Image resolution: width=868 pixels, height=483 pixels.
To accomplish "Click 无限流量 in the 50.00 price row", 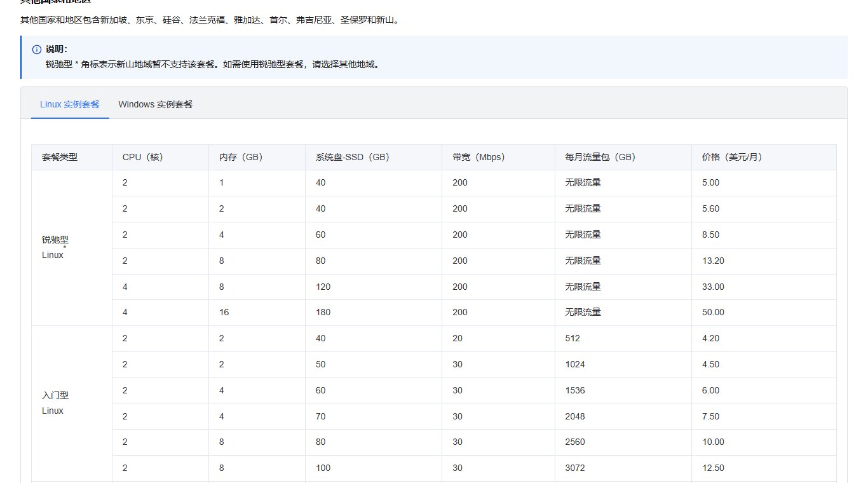I will click(623, 312).
